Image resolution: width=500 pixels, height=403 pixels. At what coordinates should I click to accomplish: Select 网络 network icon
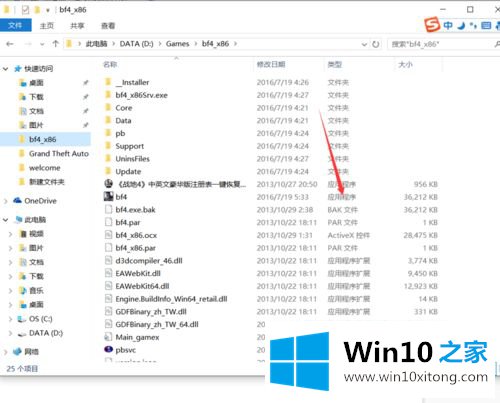point(17,351)
